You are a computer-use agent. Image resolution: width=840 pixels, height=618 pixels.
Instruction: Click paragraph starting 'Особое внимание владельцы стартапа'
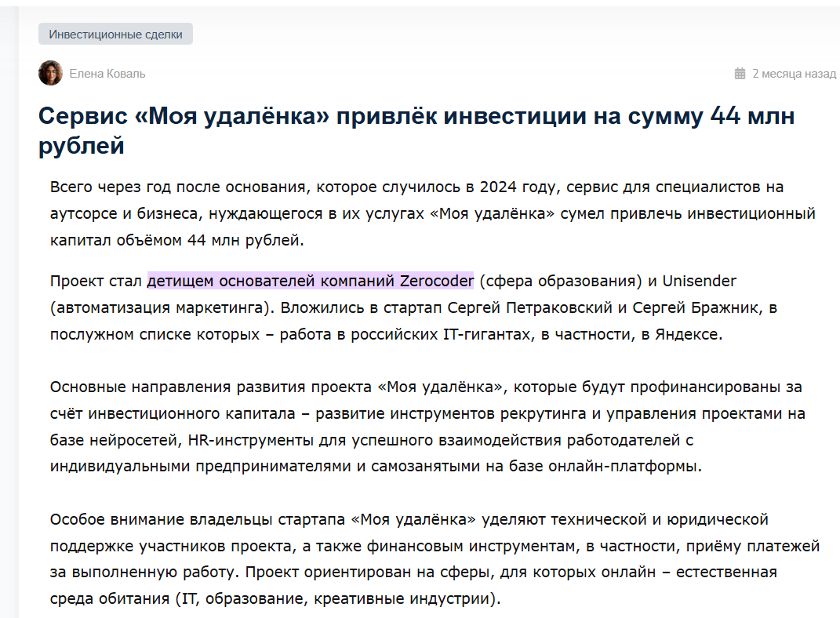435,558
